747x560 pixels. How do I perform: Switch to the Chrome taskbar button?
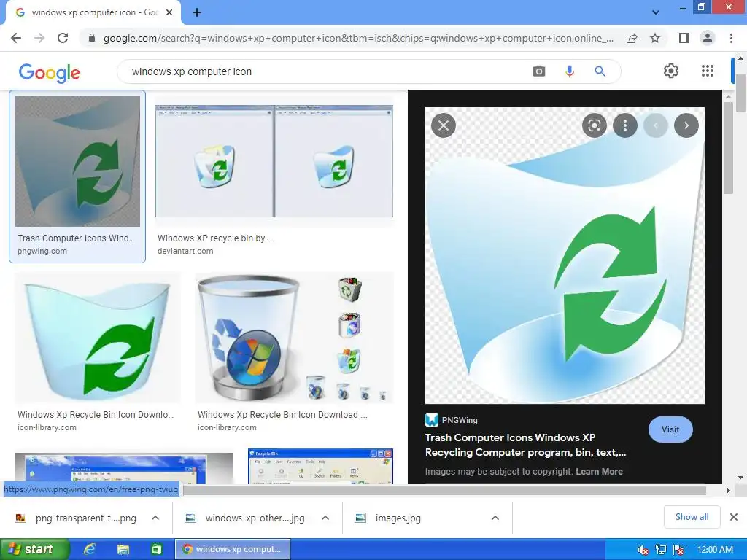(x=233, y=549)
